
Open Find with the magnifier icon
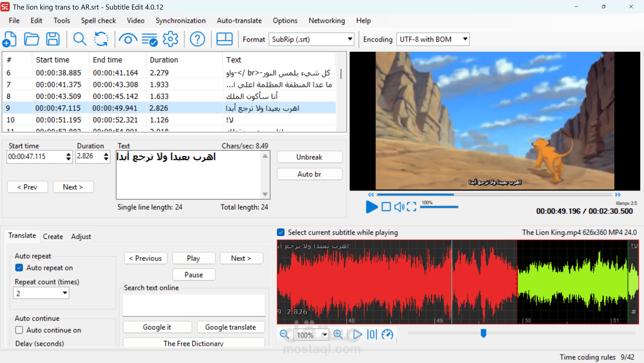coord(80,39)
